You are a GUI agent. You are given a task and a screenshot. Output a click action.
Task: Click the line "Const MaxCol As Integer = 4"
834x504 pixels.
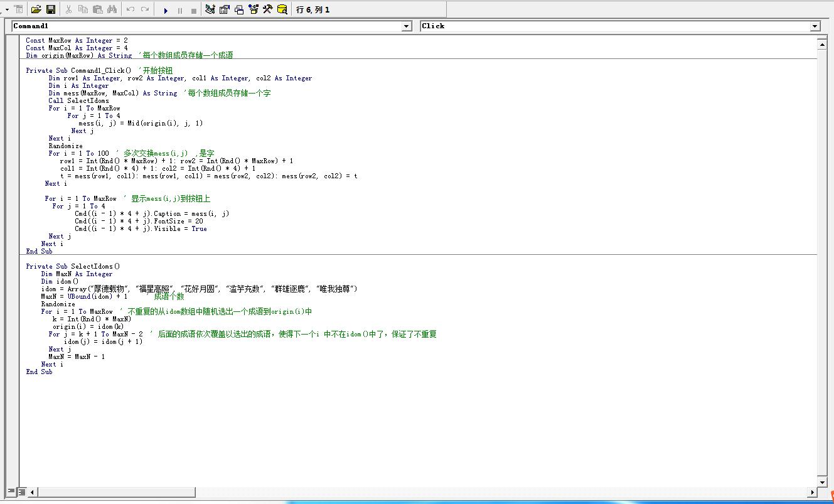coord(77,48)
